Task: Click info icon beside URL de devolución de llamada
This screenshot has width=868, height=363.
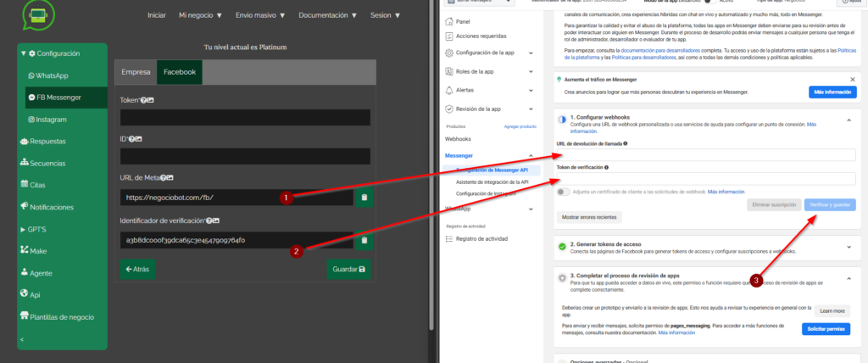Action: (x=625, y=143)
